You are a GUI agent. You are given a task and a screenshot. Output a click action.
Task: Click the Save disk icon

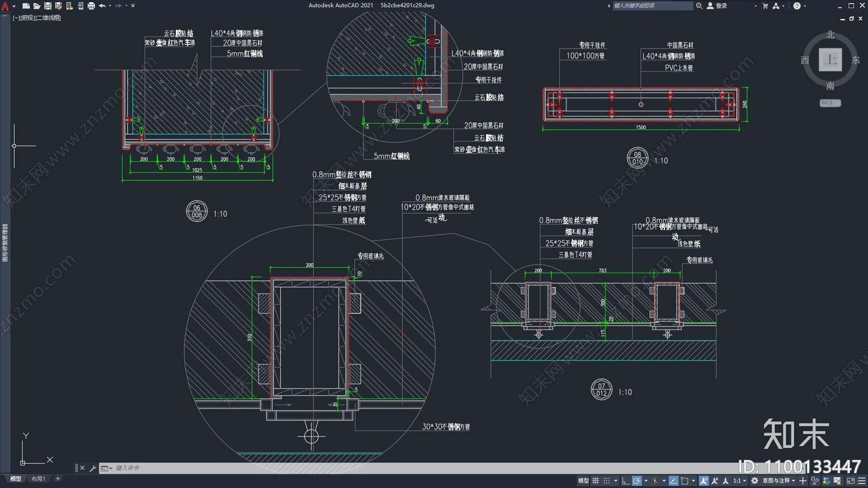[47, 6]
